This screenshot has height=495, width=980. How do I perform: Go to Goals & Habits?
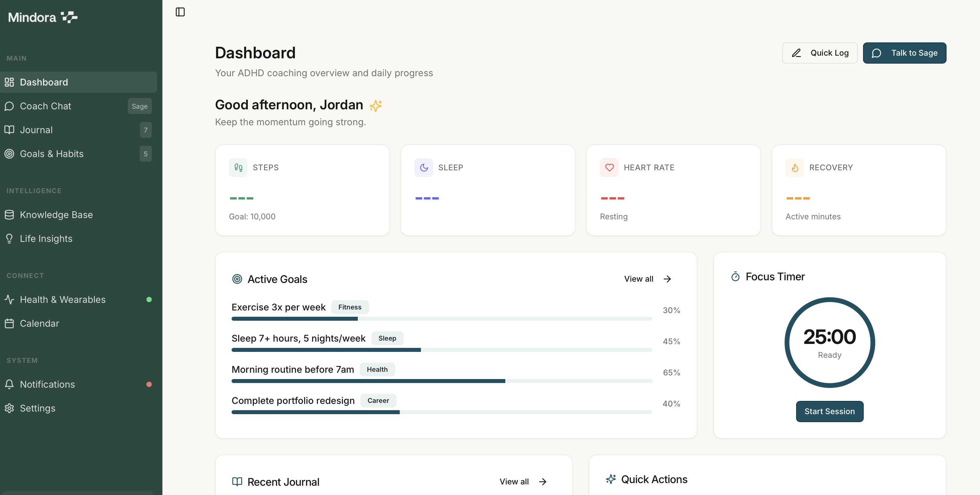click(x=51, y=154)
